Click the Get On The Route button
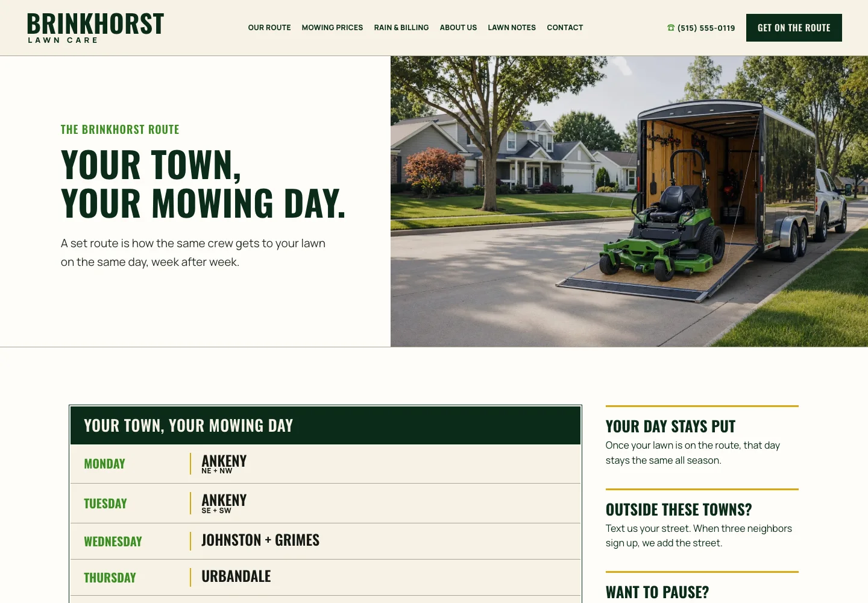The height and width of the screenshot is (603, 868). point(794,28)
